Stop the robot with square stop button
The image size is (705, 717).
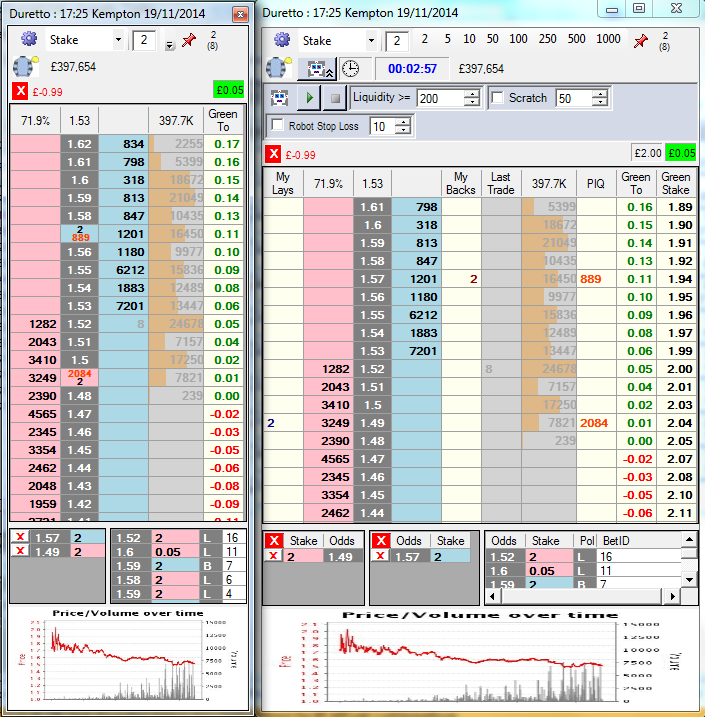(x=335, y=98)
